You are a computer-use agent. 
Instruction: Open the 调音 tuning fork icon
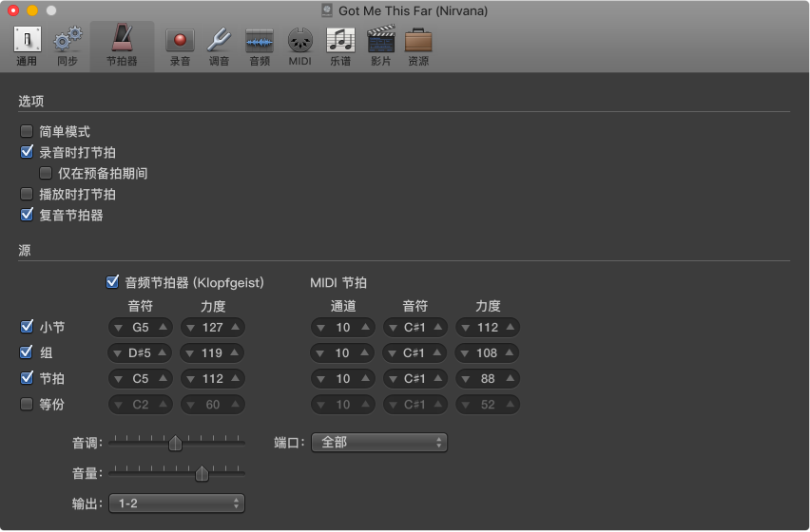(x=220, y=47)
